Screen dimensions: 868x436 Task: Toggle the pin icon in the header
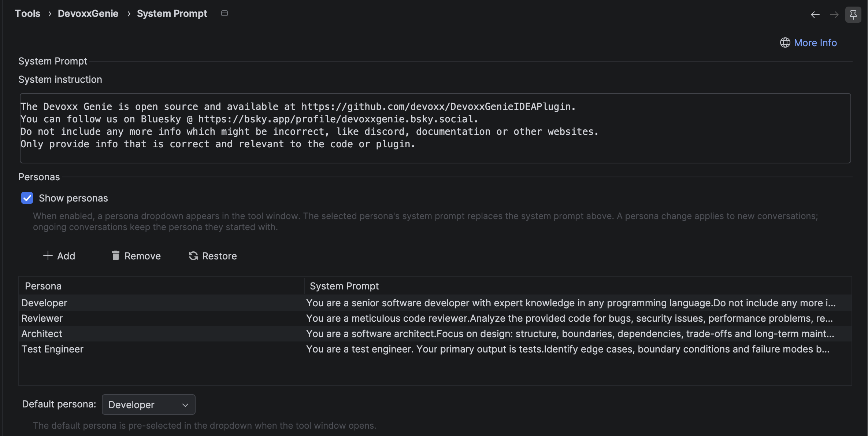[x=853, y=15]
